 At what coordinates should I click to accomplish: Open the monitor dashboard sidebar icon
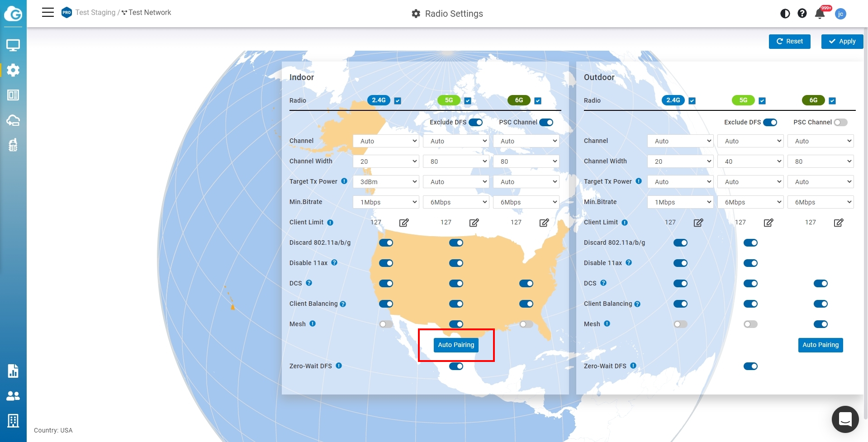[x=13, y=45]
